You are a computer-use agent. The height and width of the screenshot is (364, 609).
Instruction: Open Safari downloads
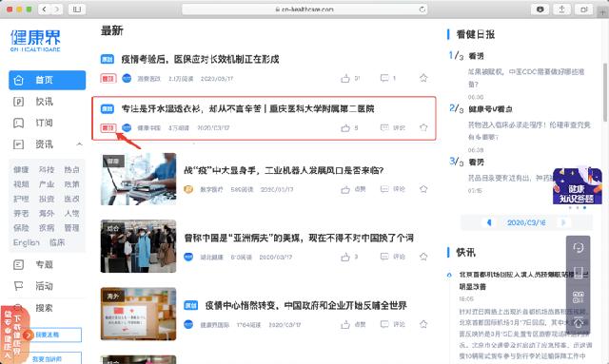pyautogui.click(x=540, y=10)
